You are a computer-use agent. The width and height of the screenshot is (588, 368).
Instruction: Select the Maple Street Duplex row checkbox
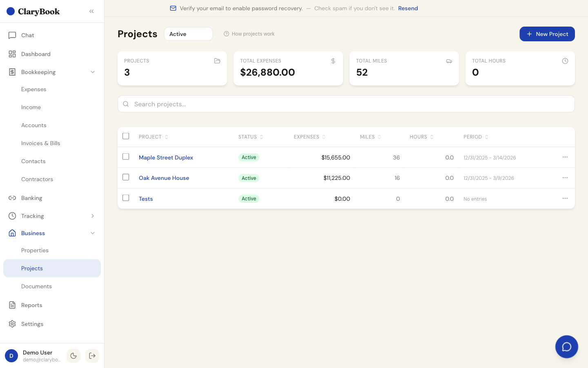coord(126,157)
